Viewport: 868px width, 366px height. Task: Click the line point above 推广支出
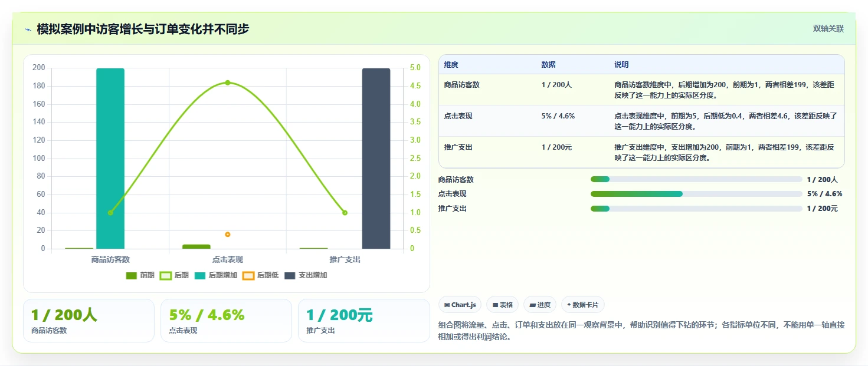click(345, 213)
